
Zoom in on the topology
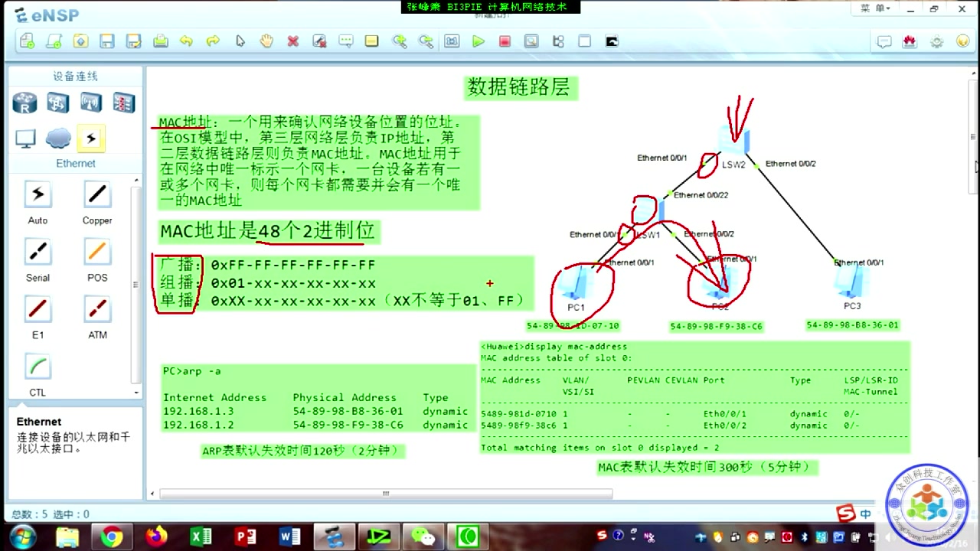(x=399, y=41)
